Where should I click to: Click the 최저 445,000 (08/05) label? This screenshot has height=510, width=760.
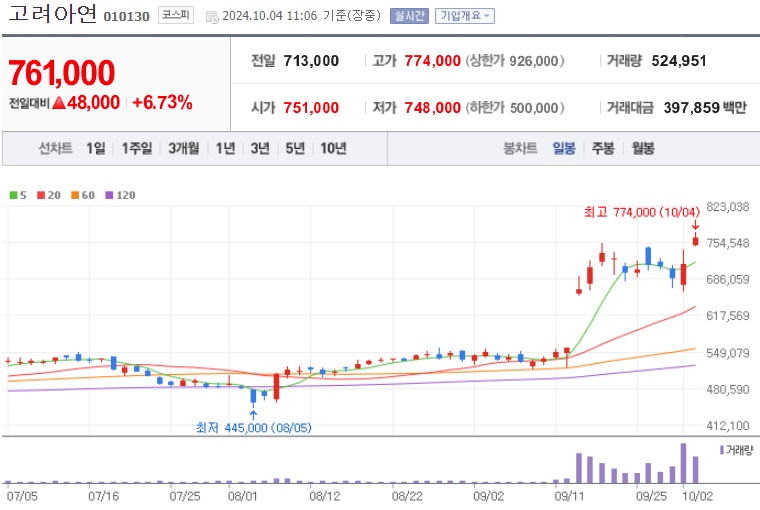pyautogui.click(x=253, y=428)
